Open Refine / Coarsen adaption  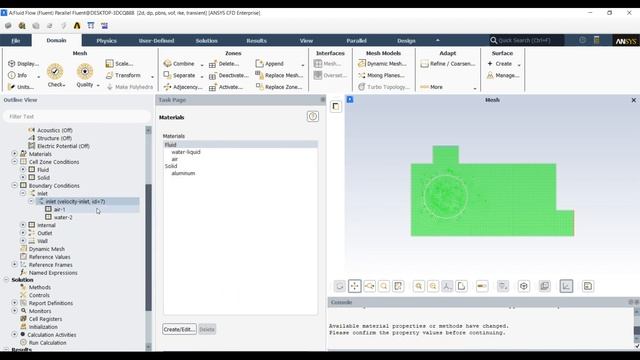coord(448,64)
